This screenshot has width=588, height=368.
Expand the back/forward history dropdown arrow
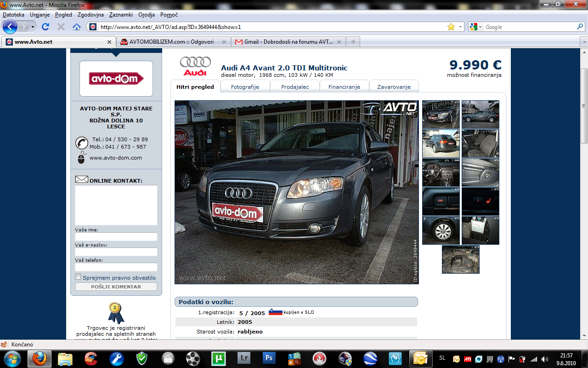click(33, 27)
